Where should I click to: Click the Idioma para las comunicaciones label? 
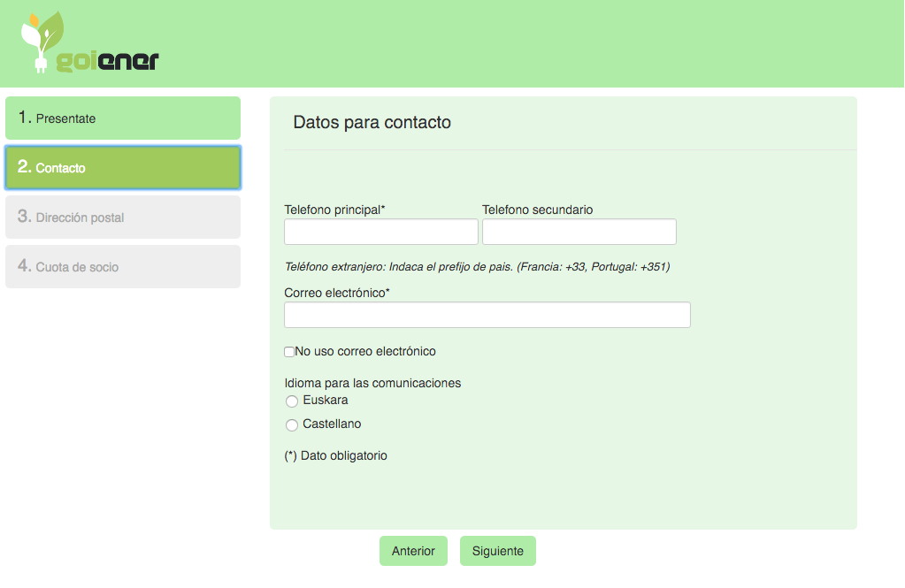pos(372,383)
